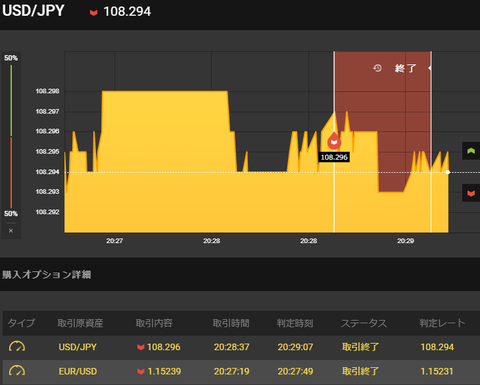Viewport: 480px width, 385px height.
Task: Click the USD/JPY pair title
Action: (x=33, y=11)
